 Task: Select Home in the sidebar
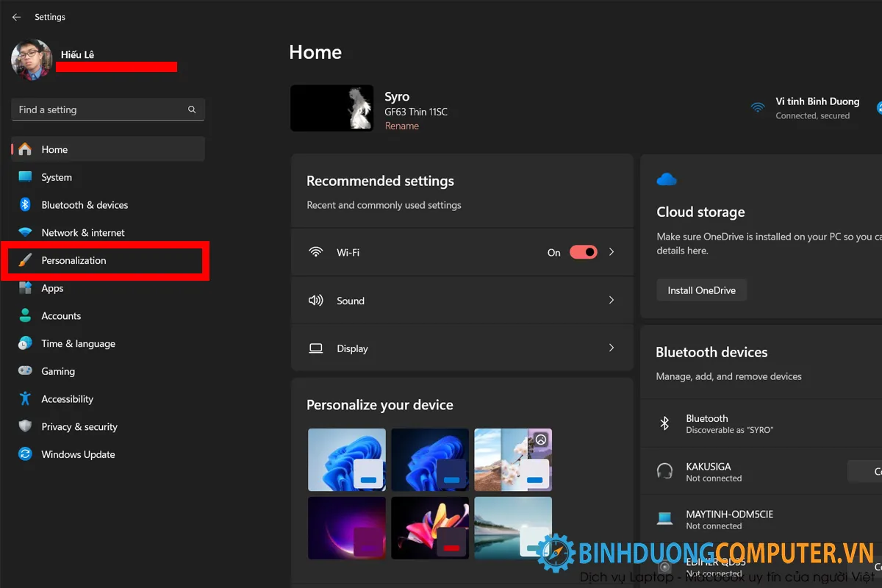(54, 149)
